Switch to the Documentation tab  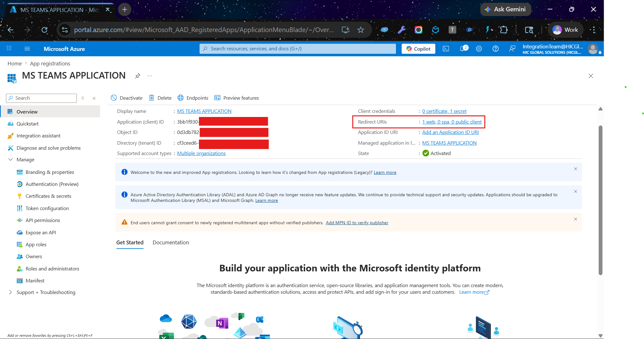click(x=171, y=242)
